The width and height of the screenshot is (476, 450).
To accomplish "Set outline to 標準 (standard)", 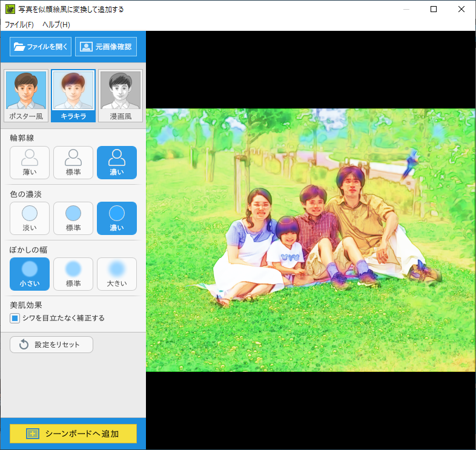I will [x=73, y=162].
